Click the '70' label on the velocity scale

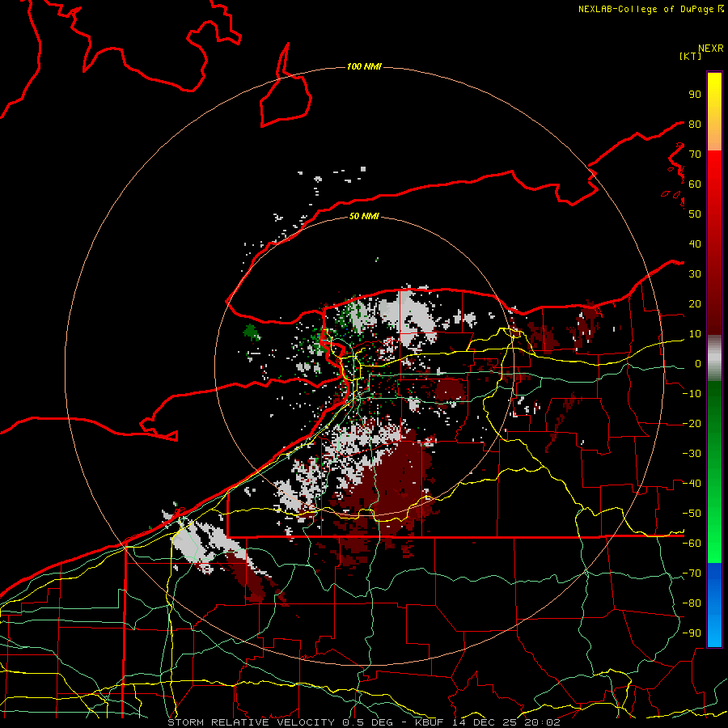695,154
